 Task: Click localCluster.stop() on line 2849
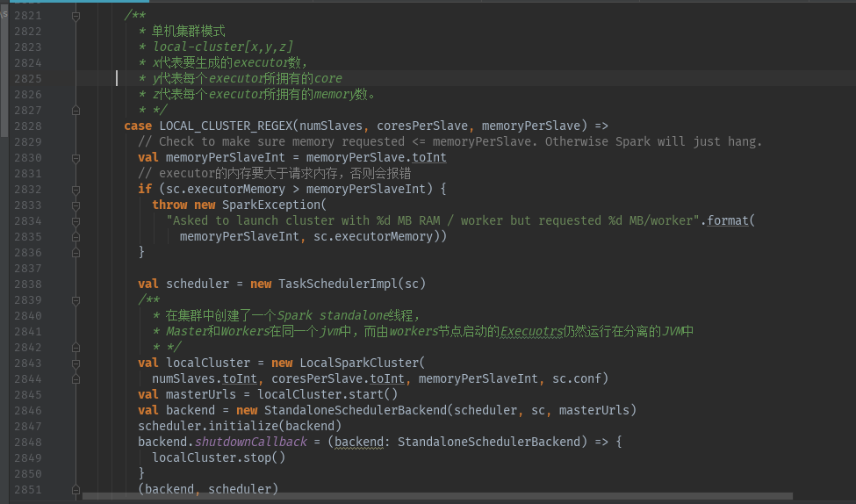tap(219, 457)
